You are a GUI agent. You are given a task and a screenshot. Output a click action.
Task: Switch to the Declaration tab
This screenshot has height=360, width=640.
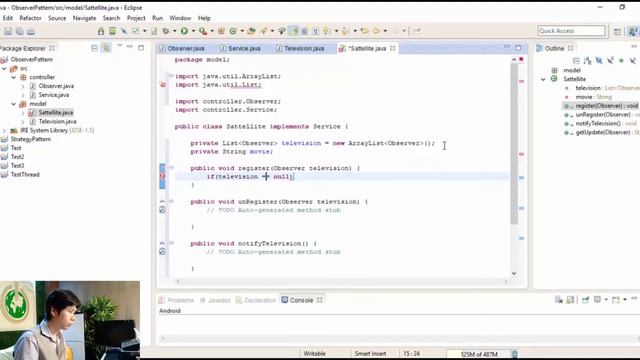256,300
